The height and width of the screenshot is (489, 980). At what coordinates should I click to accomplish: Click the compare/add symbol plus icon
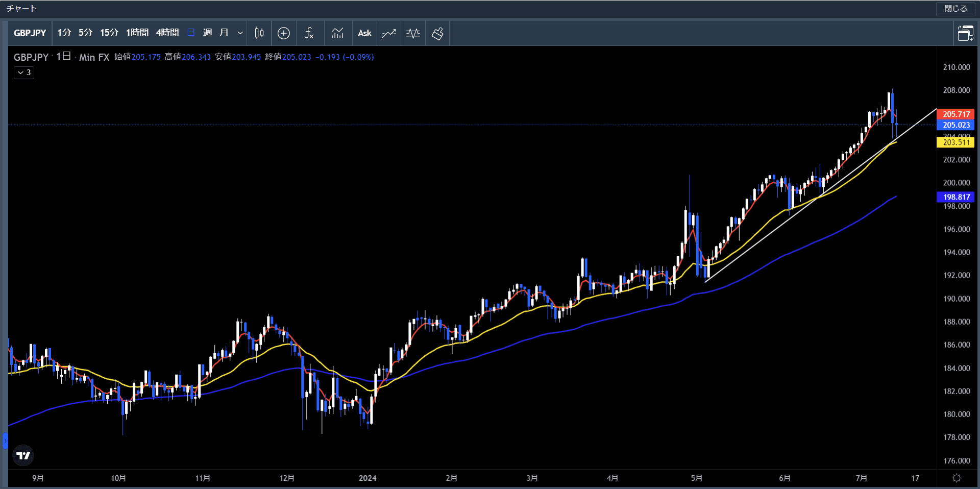pos(284,33)
